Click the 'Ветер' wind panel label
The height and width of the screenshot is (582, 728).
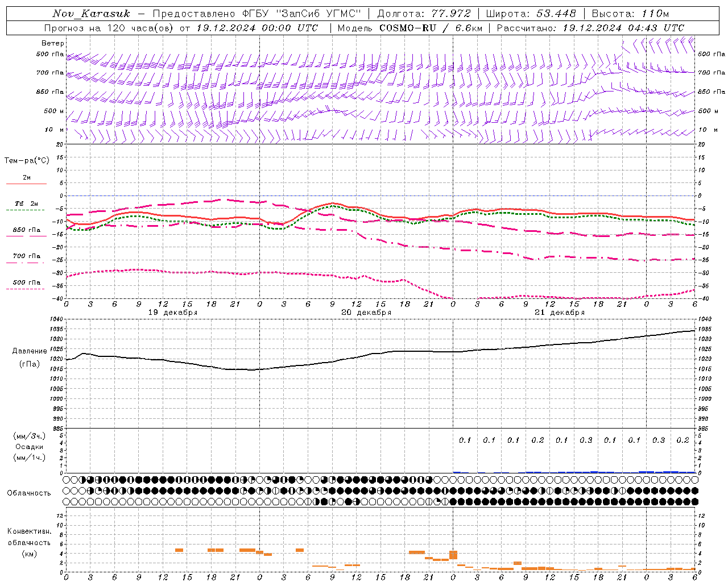pyautogui.click(x=53, y=43)
